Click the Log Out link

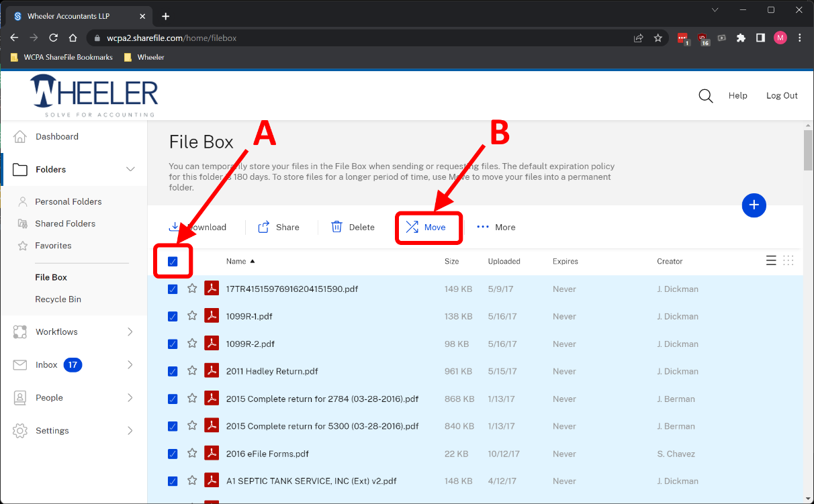[x=782, y=95]
